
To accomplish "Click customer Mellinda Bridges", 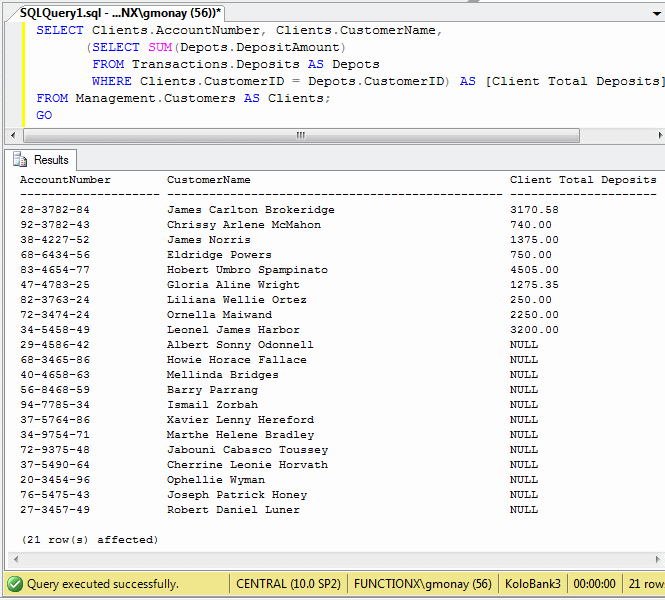I will point(223,375).
